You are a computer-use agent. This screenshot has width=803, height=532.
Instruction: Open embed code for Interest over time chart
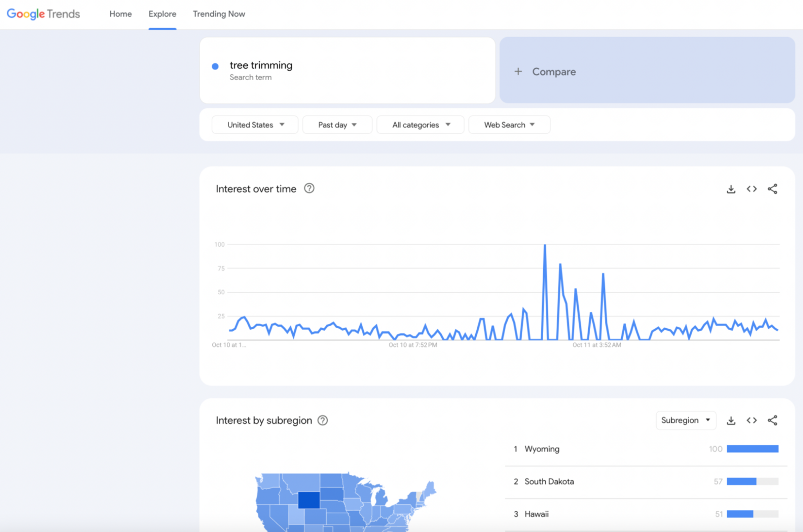pyautogui.click(x=751, y=189)
